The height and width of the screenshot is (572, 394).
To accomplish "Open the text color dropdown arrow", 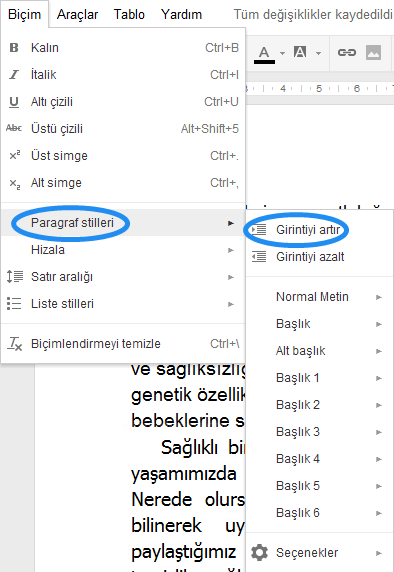I will point(283,54).
